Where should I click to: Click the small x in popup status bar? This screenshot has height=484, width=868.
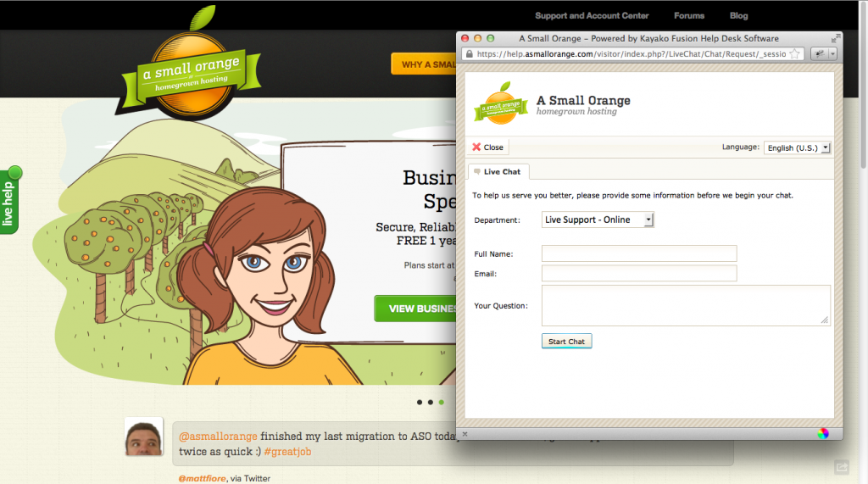[465, 434]
